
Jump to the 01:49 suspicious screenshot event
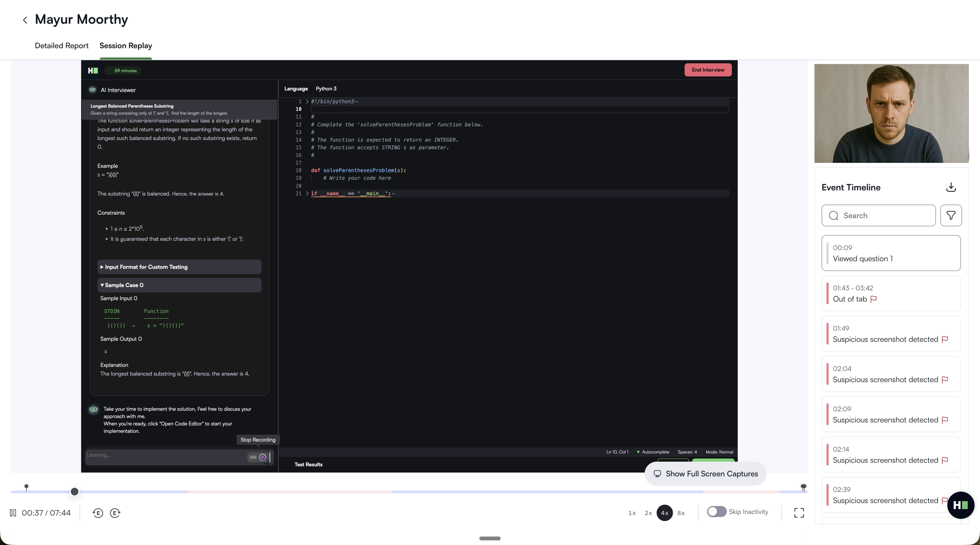tap(891, 334)
